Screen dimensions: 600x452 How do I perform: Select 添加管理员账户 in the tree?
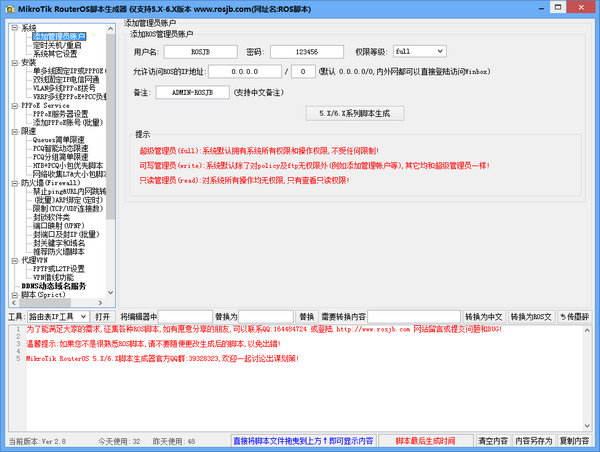click(59, 36)
